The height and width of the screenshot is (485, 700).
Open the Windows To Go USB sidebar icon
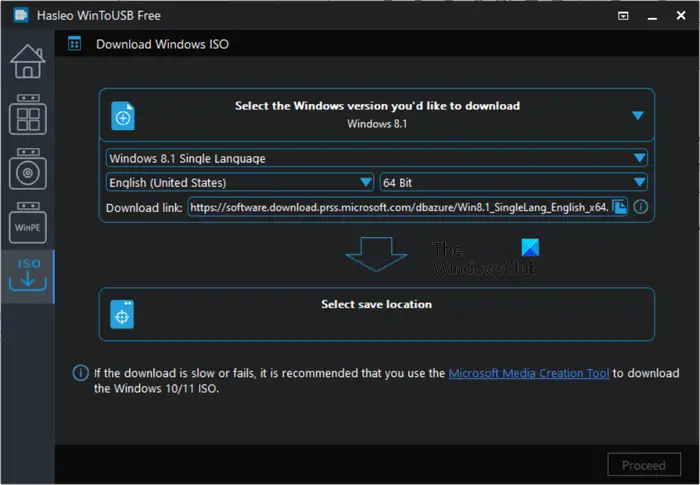click(x=28, y=114)
